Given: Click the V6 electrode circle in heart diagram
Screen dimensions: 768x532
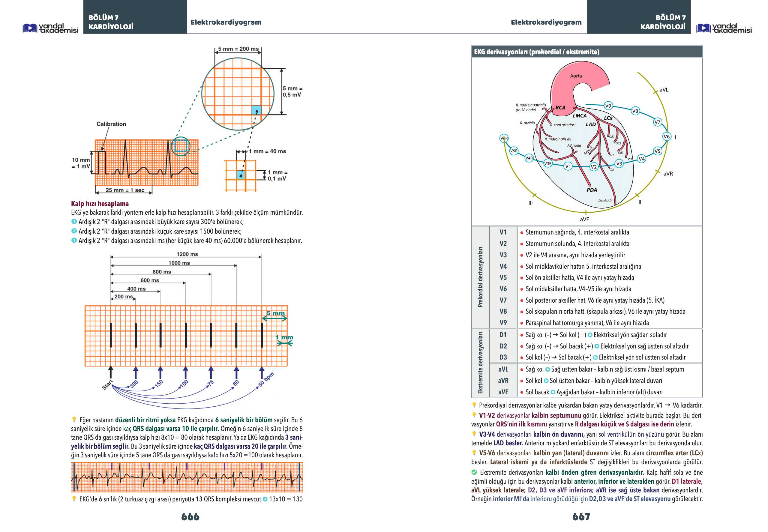Looking at the screenshot, I should pos(666,136).
